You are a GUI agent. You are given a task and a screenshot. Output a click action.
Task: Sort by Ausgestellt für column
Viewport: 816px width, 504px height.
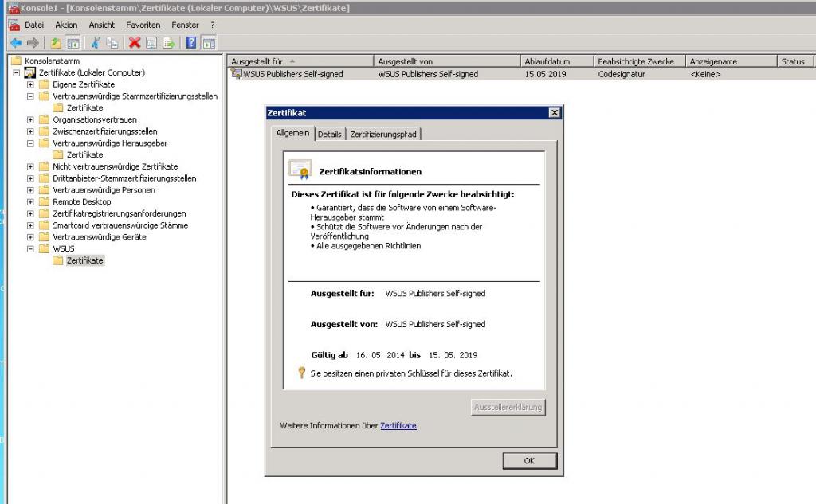pos(300,61)
